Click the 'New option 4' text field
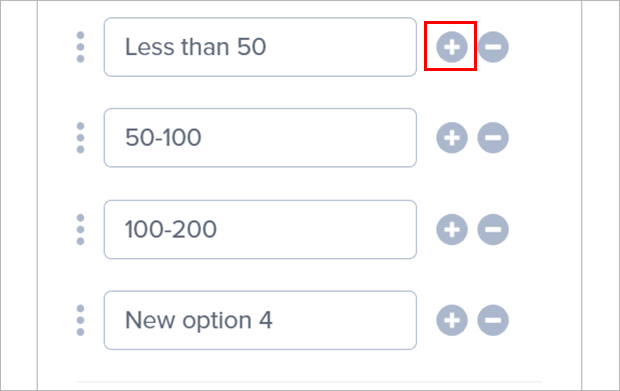 coord(260,320)
